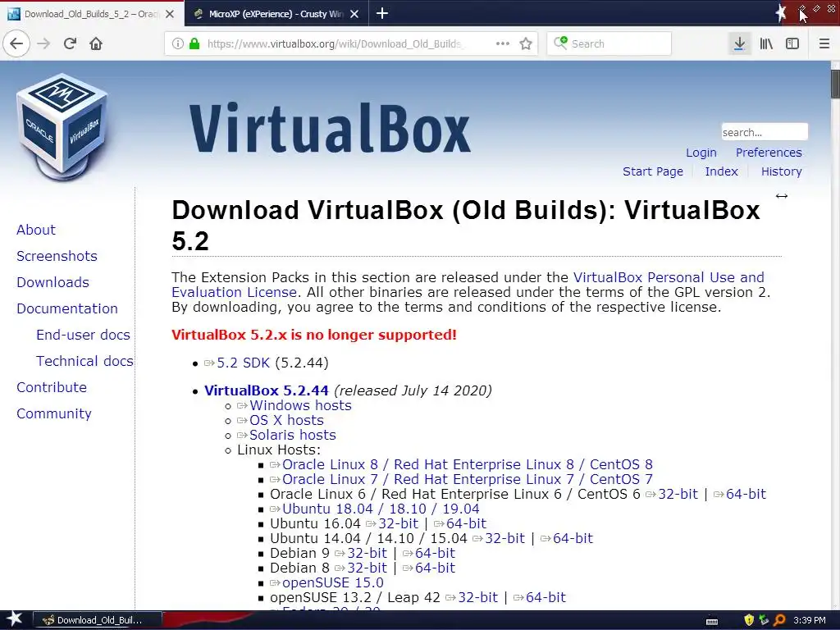Click the vertical scrollbar thumb

tap(835, 84)
